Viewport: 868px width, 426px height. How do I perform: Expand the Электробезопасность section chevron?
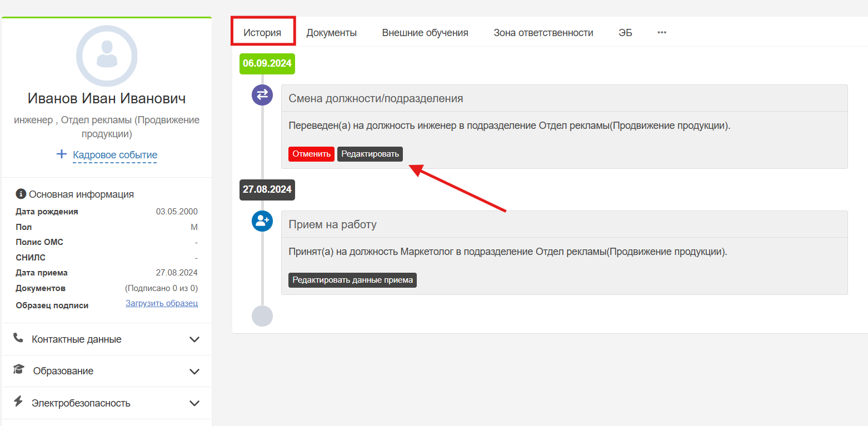(x=194, y=403)
